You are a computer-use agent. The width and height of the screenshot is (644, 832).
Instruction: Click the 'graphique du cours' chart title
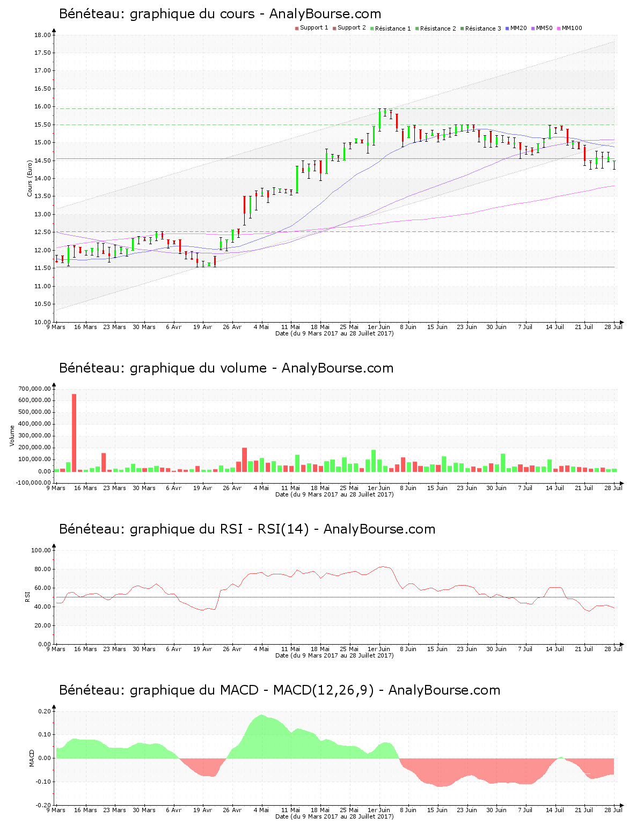click(220, 14)
